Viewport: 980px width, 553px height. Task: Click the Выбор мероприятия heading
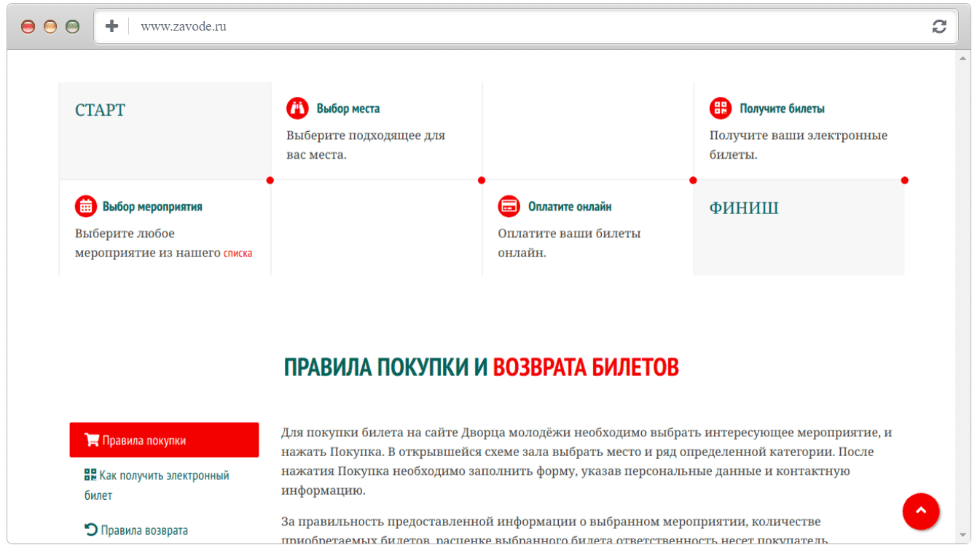tap(152, 207)
